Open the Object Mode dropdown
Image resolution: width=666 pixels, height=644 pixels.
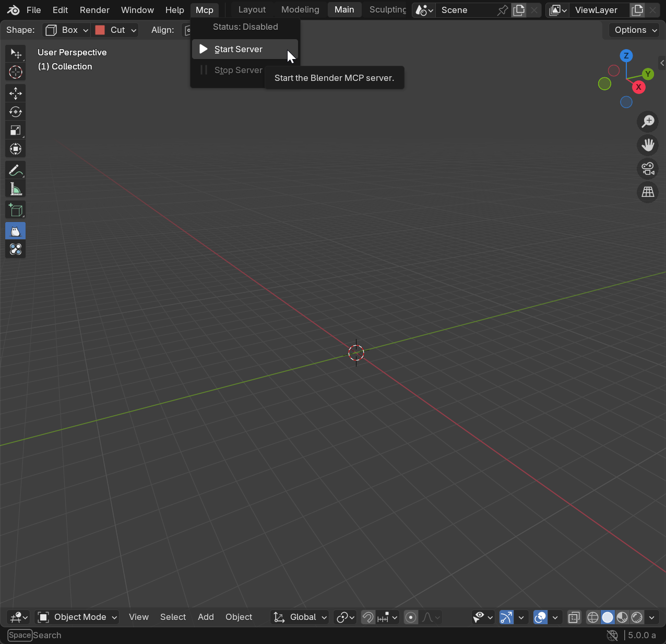tap(77, 617)
